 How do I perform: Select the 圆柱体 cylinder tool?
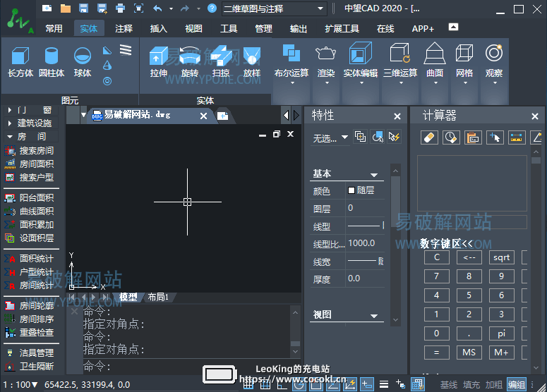click(52, 62)
